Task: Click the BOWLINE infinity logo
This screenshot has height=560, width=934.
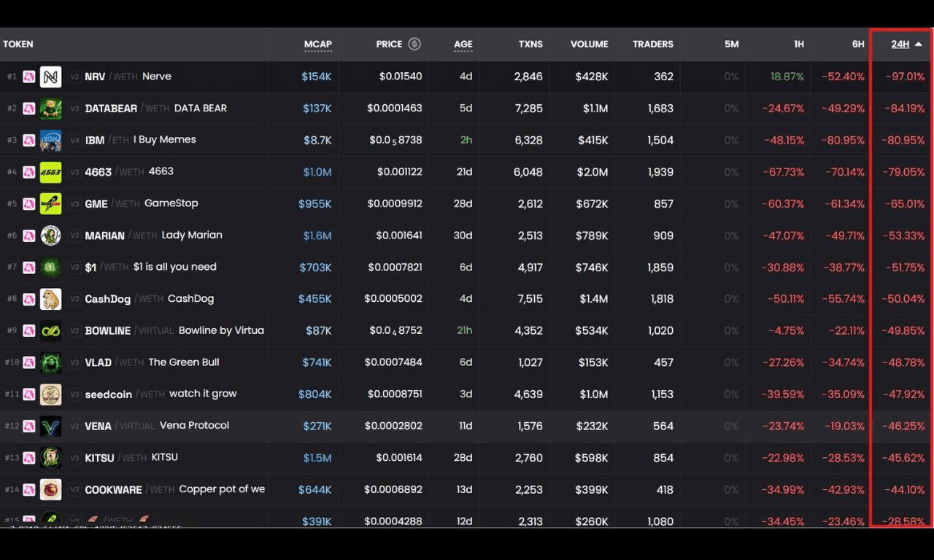Action: point(50,331)
